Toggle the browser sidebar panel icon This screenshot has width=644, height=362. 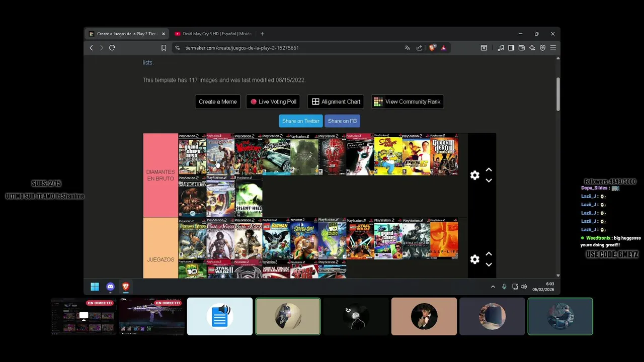(x=511, y=48)
